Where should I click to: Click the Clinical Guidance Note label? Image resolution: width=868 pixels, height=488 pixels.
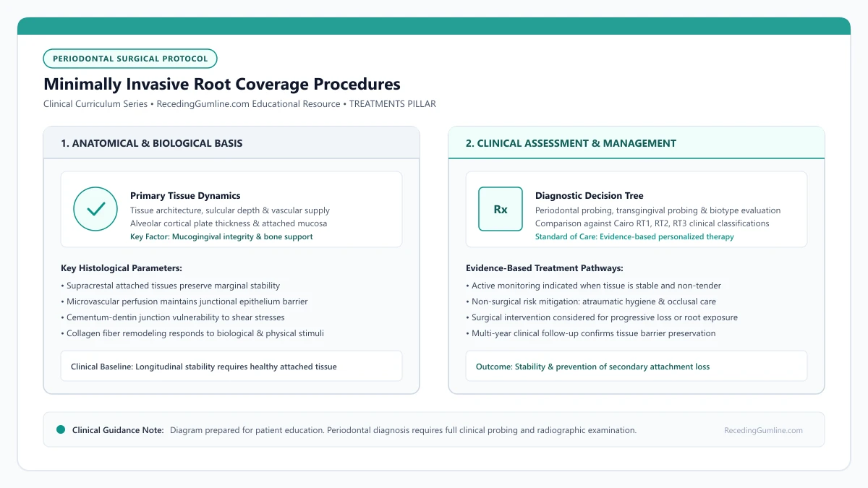pyautogui.click(x=118, y=430)
